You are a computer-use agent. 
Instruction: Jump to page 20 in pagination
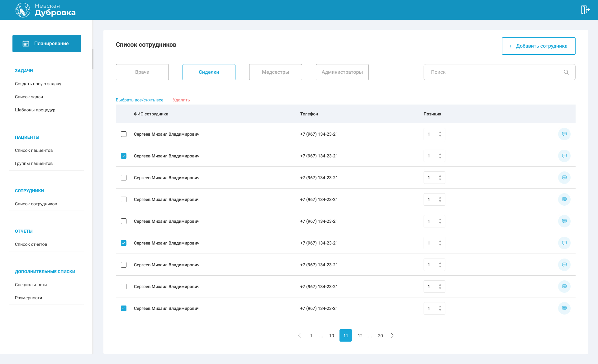tap(380, 336)
